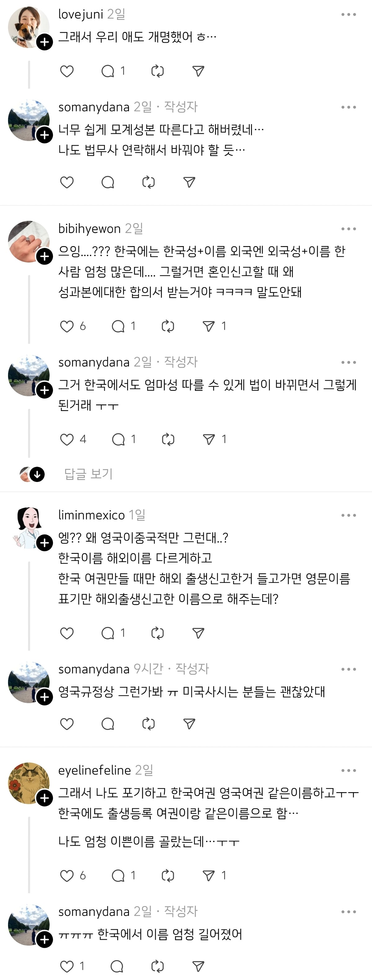Open replies to lovejuni's comment
Image resolution: width=372 pixels, height=980 pixels.
click(108, 71)
